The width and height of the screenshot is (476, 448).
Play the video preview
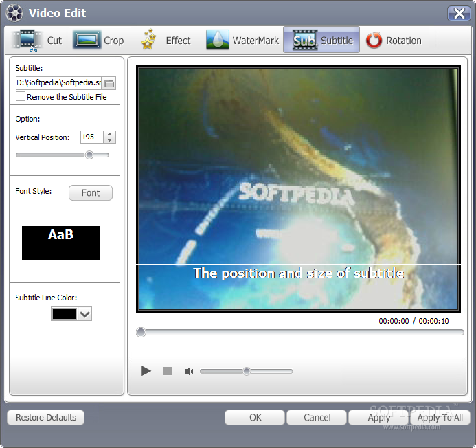[146, 371]
